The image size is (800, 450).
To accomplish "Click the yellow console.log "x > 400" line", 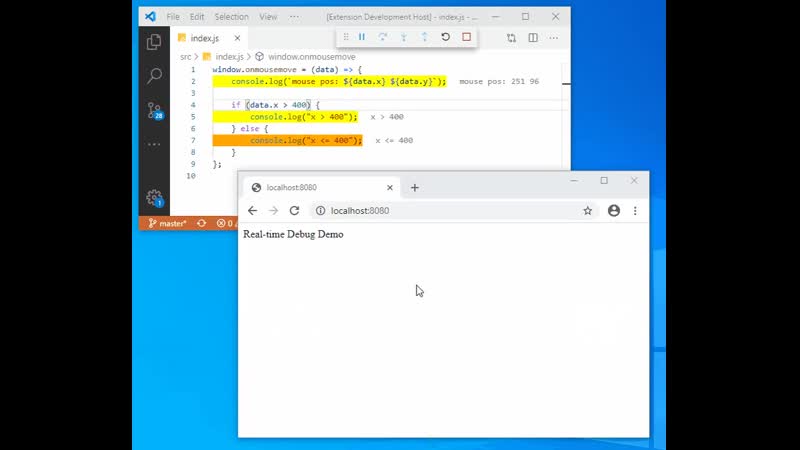I will (285, 117).
